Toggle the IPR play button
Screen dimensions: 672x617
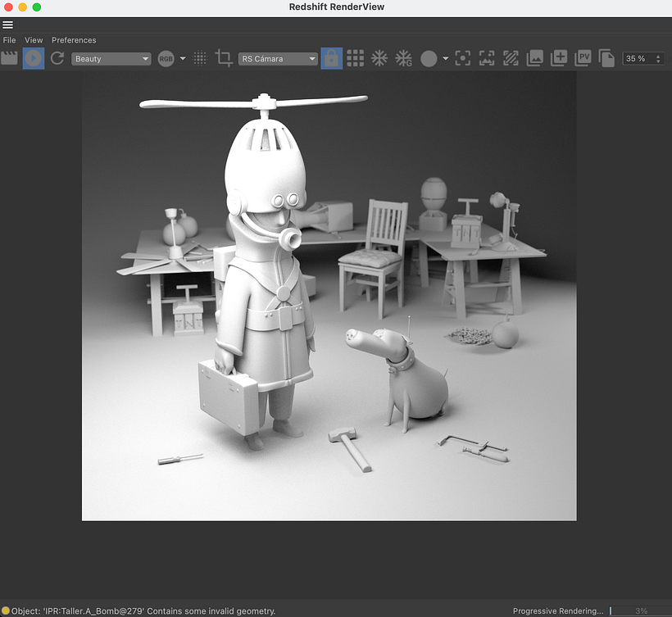pos(34,58)
